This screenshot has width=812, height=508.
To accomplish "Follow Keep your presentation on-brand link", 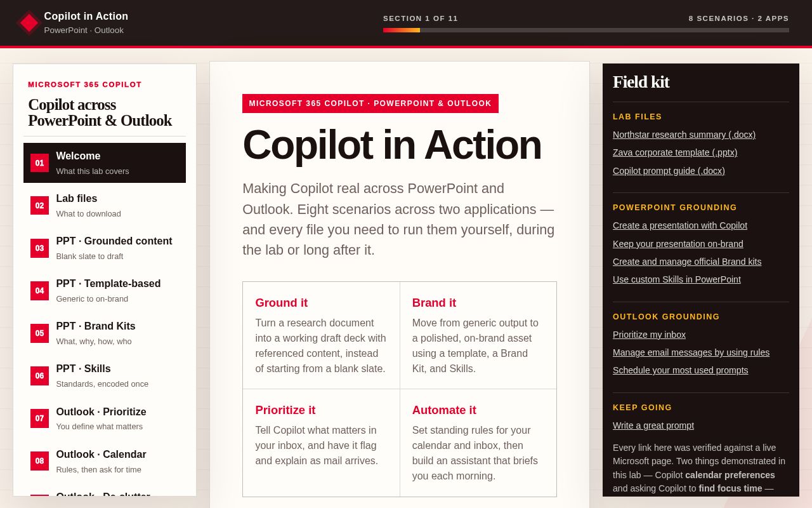I will [x=678, y=244].
